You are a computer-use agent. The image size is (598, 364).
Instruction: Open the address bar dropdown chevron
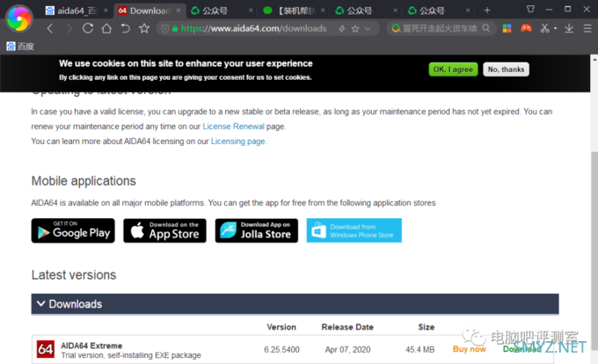(368, 29)
